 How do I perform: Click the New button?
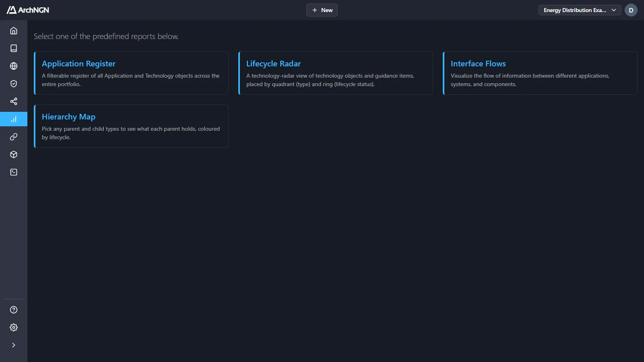tap(322, 10)
